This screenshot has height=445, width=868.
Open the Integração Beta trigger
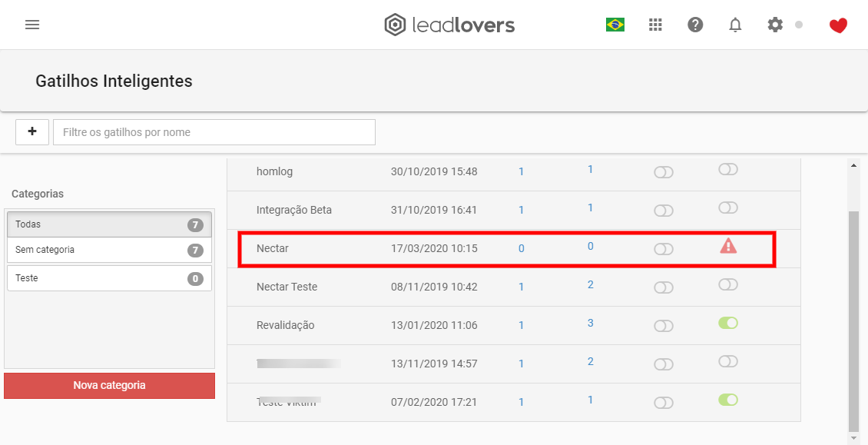(x=294, y=210)
